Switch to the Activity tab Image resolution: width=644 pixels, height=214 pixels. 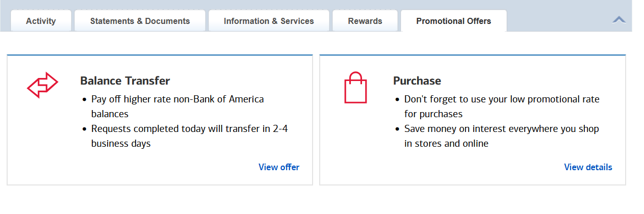click(x=41, y=21)
